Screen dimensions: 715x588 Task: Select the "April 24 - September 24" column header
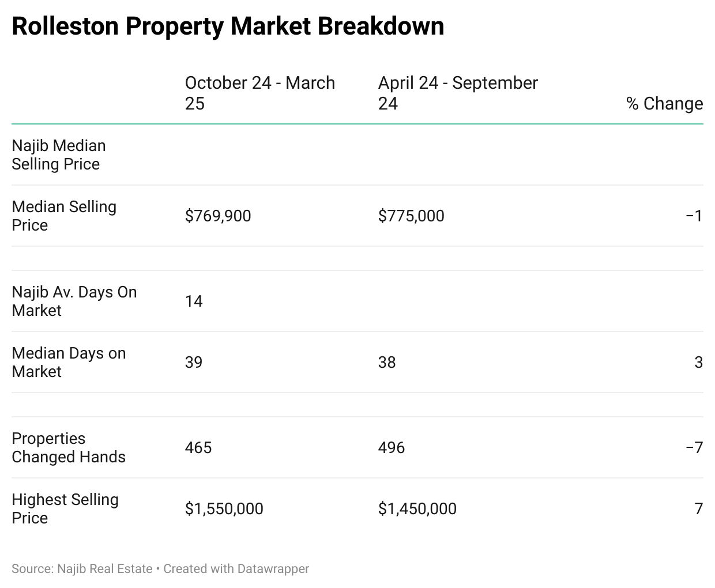[x=457, y=93]
